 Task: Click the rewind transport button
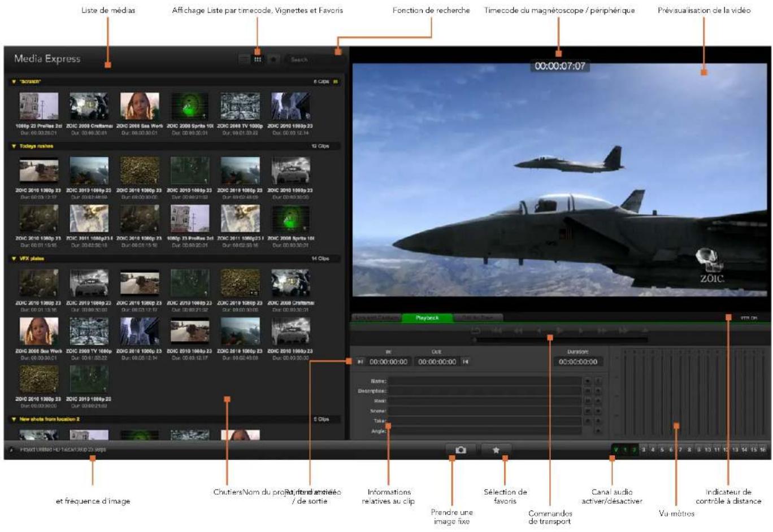[518, 330]
